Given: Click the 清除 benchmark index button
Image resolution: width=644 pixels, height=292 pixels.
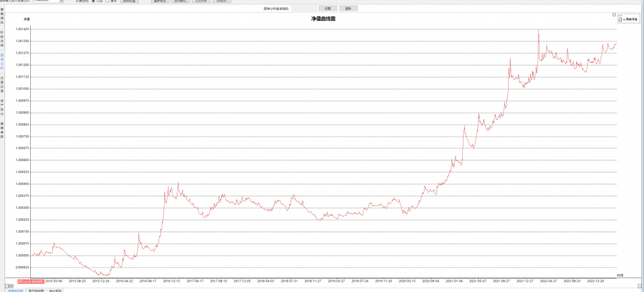Looking at the screenshot, I should 348,8.
